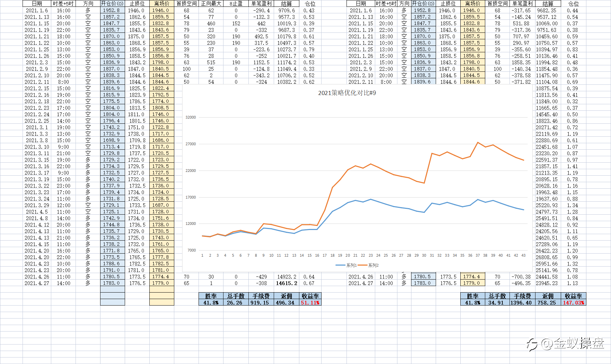Image resolution: width=611 pixels, height=364 pixels.
Task: Select the stop-loss cell 1709.8
Action: [137, 140]
